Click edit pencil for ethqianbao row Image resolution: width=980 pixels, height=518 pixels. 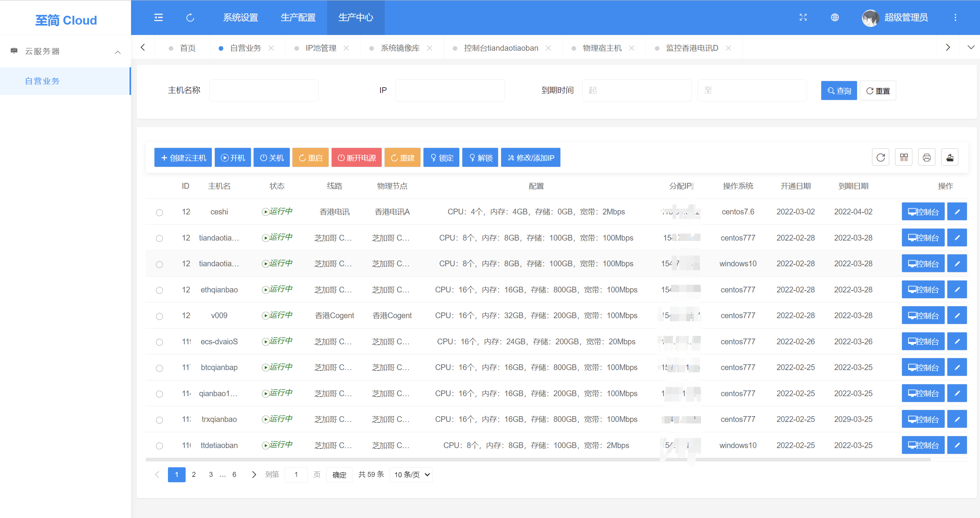click(957, 289)
